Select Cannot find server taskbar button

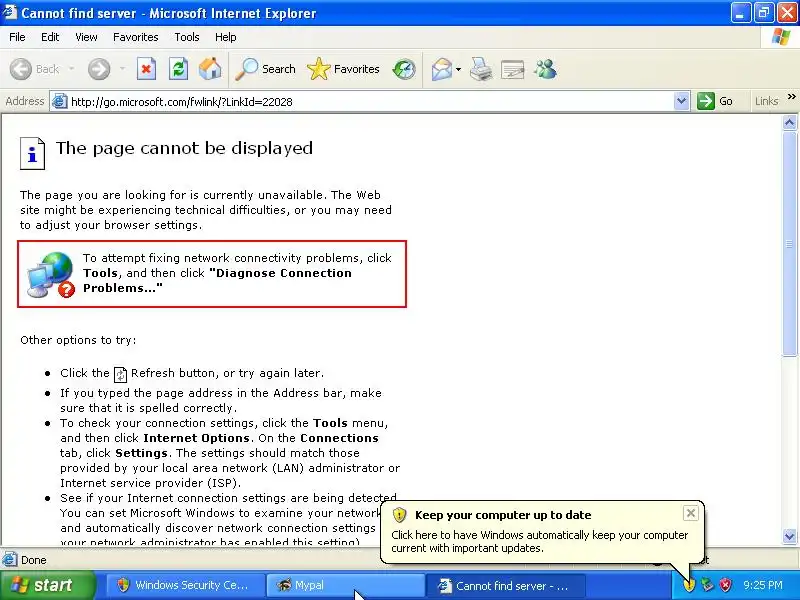pyautogui.click(x=505, y=585)
